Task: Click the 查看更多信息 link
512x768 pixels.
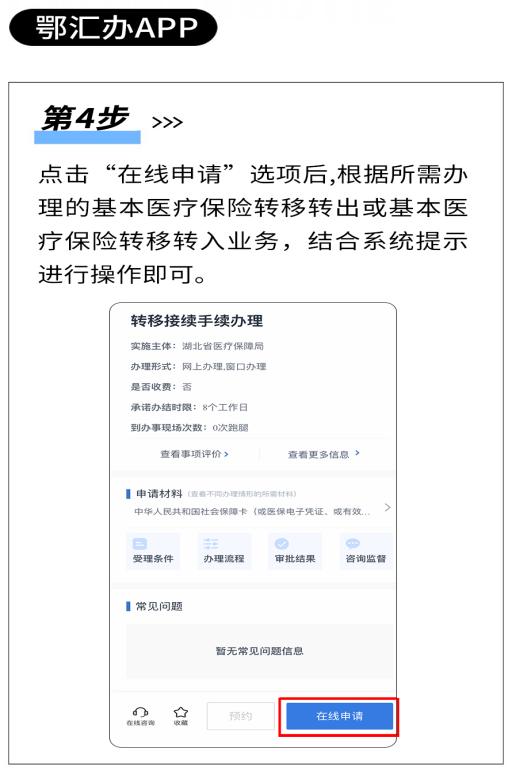Action: click(x=318, y=455)
